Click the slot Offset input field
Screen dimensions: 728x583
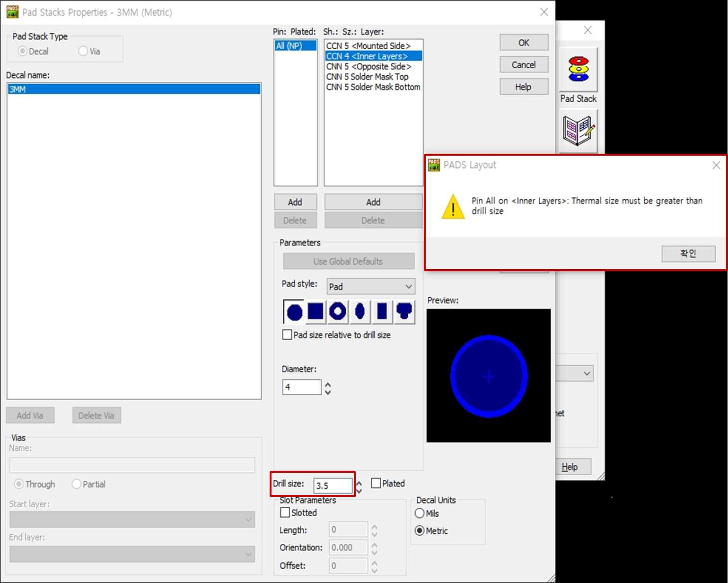pyautogui.click(x=349, y=565)
